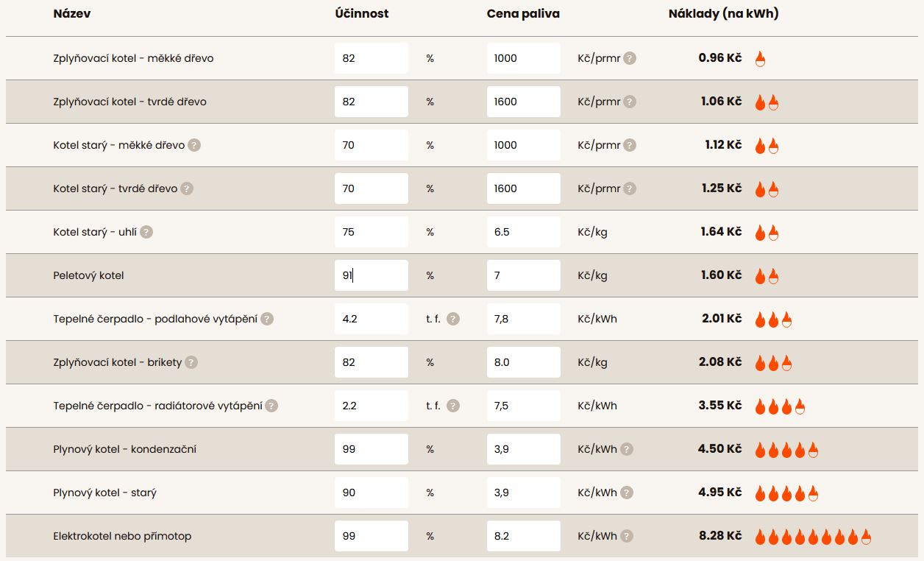
Task: Edit heat factor field for radiátorové vytápění
Action: (x=371, y=406)
